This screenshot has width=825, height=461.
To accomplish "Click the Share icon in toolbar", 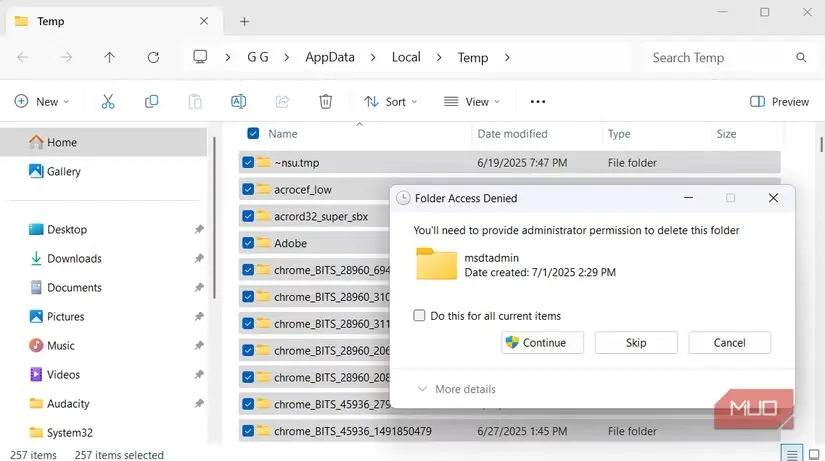I will 282,102.
